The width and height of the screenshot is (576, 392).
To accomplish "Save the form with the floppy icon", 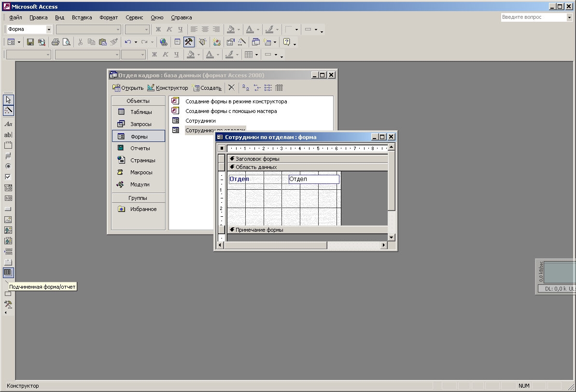I will (x=30, y=42).
